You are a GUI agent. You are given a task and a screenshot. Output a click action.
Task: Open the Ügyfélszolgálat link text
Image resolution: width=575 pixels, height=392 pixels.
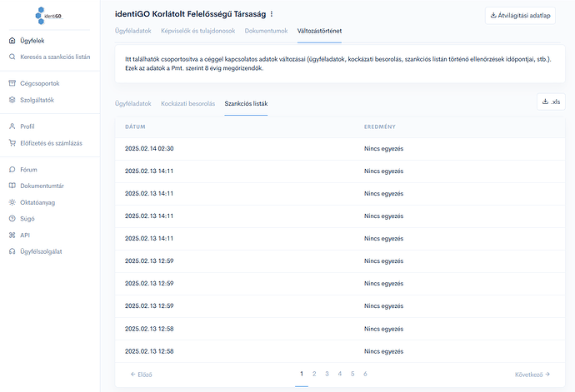coord(41,251)
